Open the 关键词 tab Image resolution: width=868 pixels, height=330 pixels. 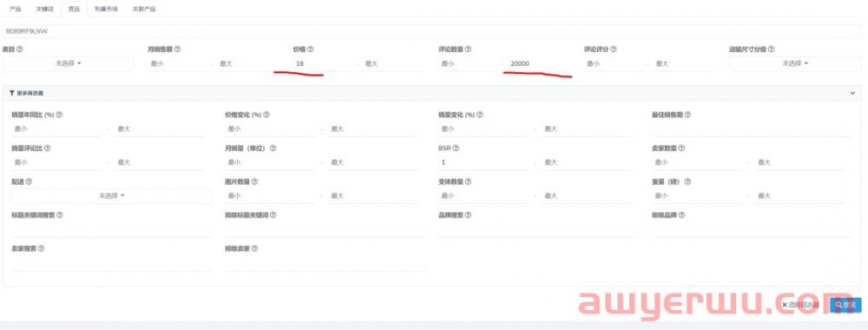tap(44, 10)
